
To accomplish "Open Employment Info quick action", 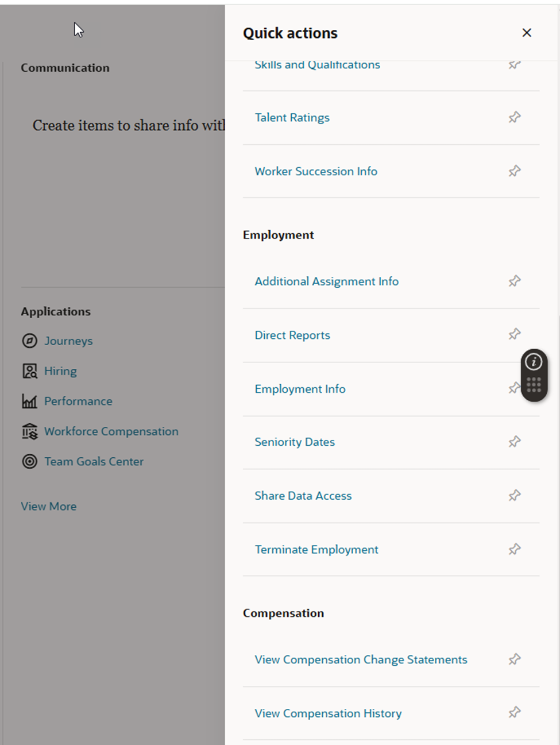I will pos(300,389).
